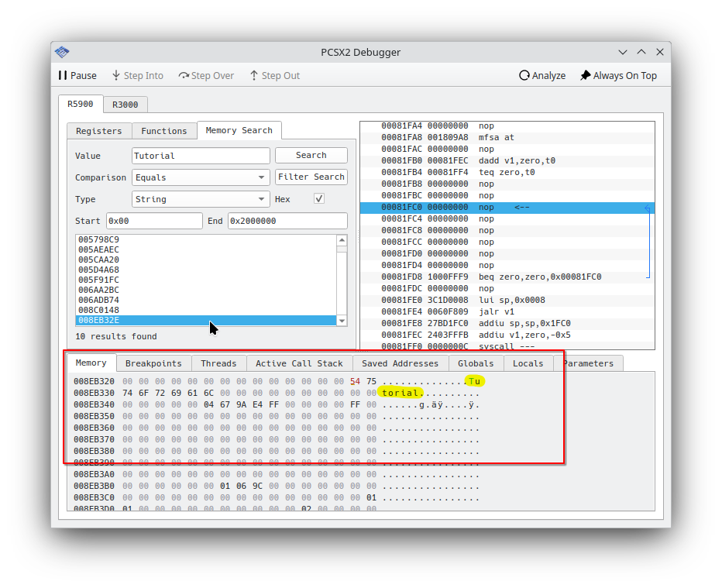
Task: Open the Globals tab
Action: [x=476, y=363]
